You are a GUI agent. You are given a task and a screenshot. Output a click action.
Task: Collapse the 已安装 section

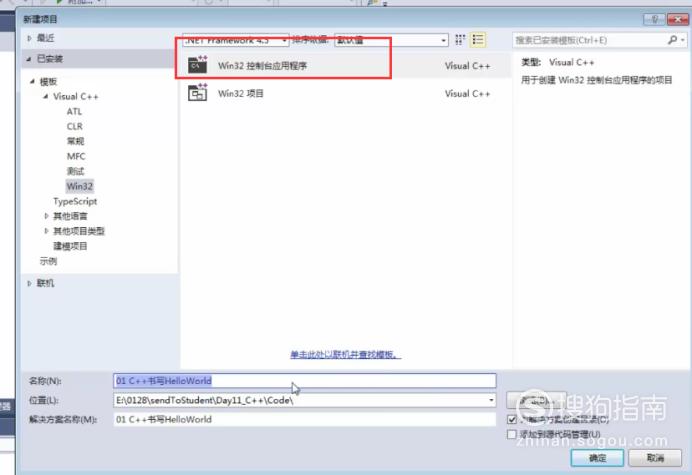point(29,59)
